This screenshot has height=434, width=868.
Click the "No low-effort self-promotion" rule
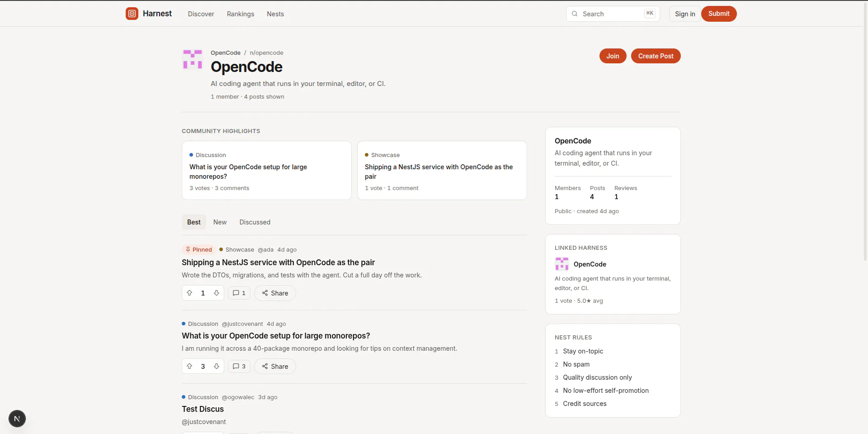tap(606, 391)
